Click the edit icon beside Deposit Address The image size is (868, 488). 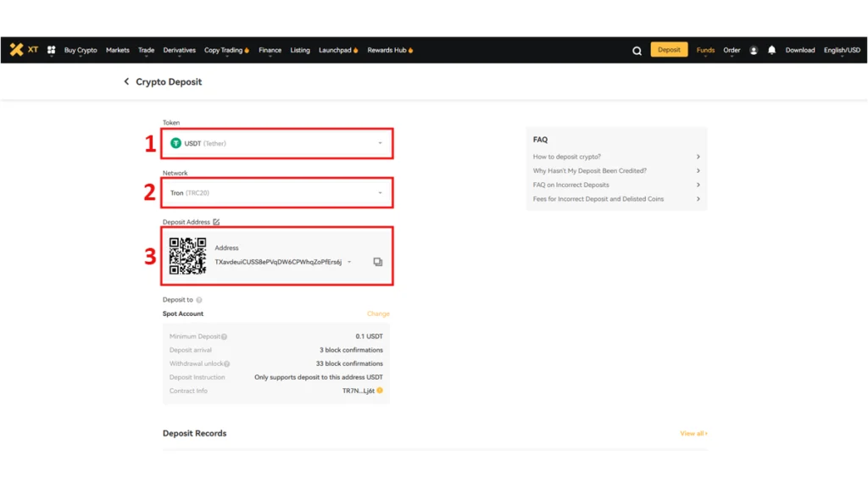coord(216,222)
